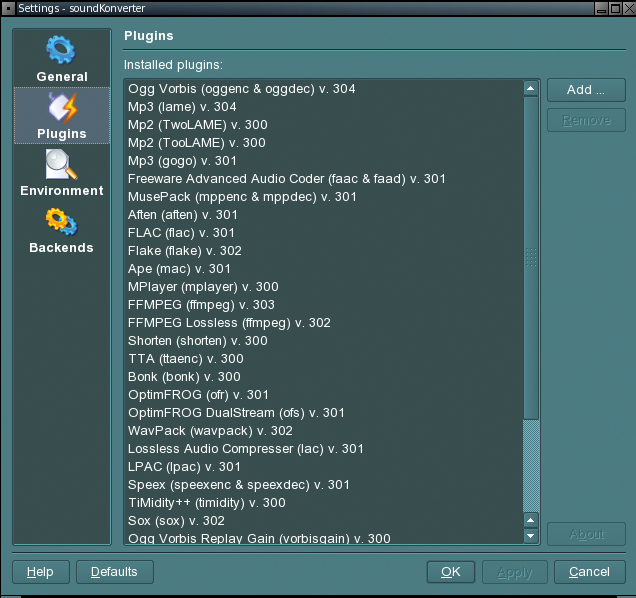
Task: Select the Plugins lightning icon
Action: coord(62,108)
